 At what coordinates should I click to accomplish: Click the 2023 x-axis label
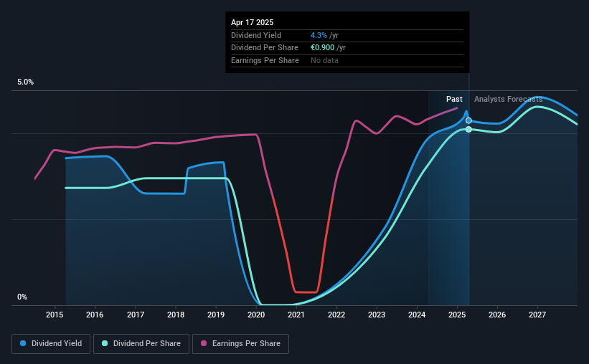pyautogui.click(x=377, y=315)
